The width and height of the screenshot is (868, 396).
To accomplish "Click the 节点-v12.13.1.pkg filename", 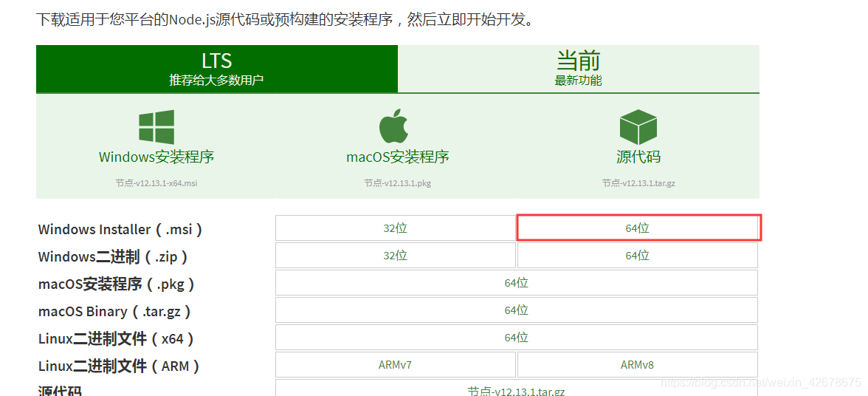I will 397,182.
